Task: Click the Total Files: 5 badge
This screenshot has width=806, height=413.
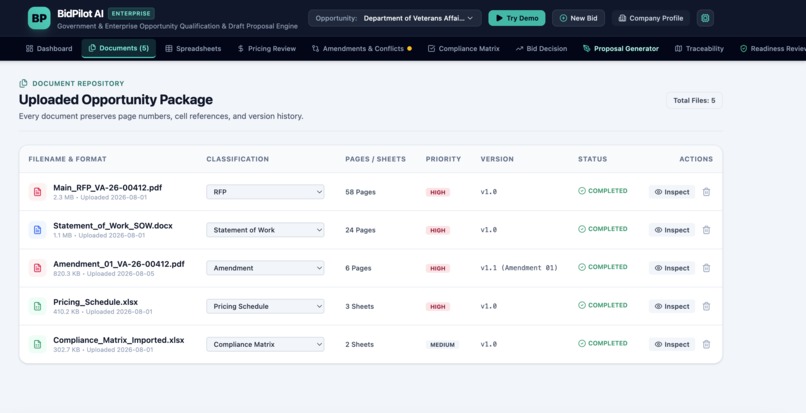Action: [x=694, y=100]
